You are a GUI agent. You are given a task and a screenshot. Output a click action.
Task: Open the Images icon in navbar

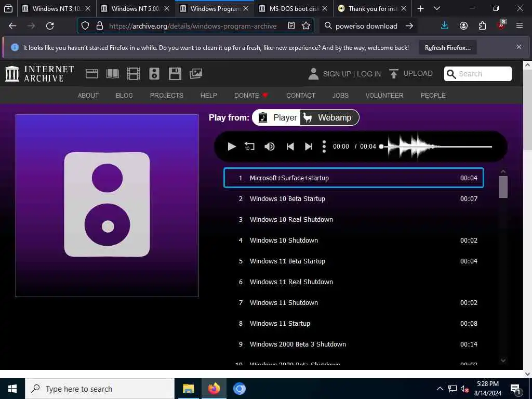(196, 74)
